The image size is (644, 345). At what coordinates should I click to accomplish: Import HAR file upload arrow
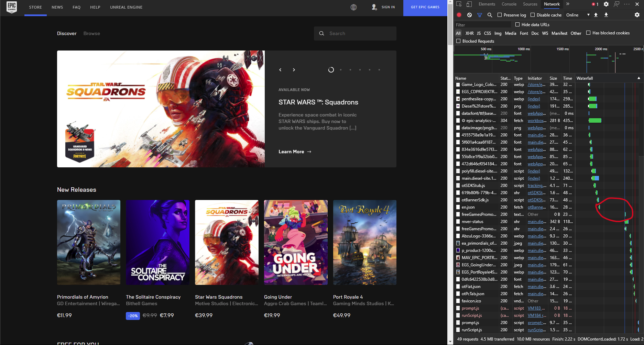[596, 15]
